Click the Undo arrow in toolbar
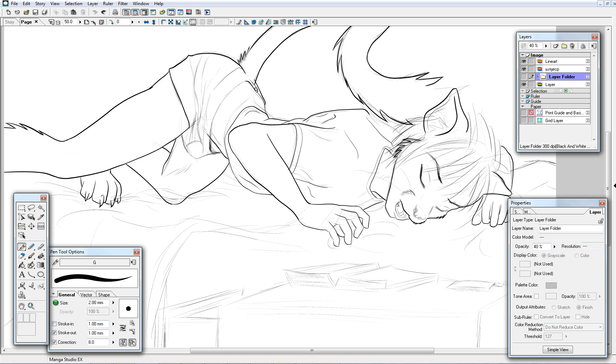Viewport: 616px width, 364px height. point(95,12)
